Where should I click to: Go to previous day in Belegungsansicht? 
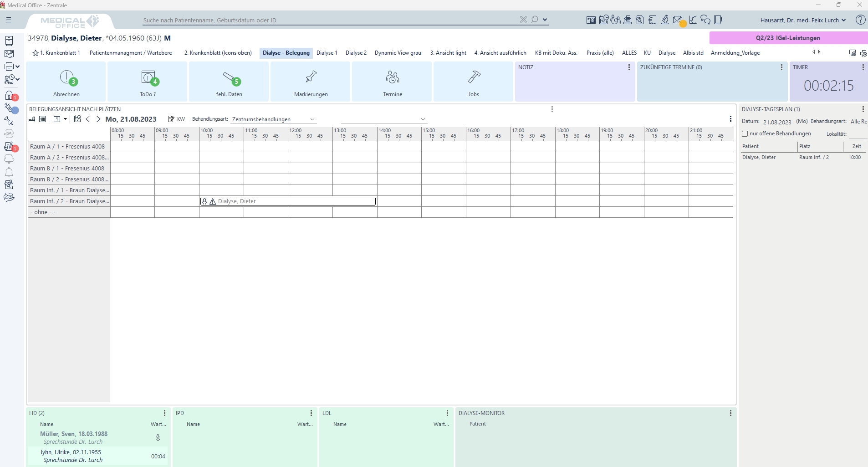pos(88,119)
